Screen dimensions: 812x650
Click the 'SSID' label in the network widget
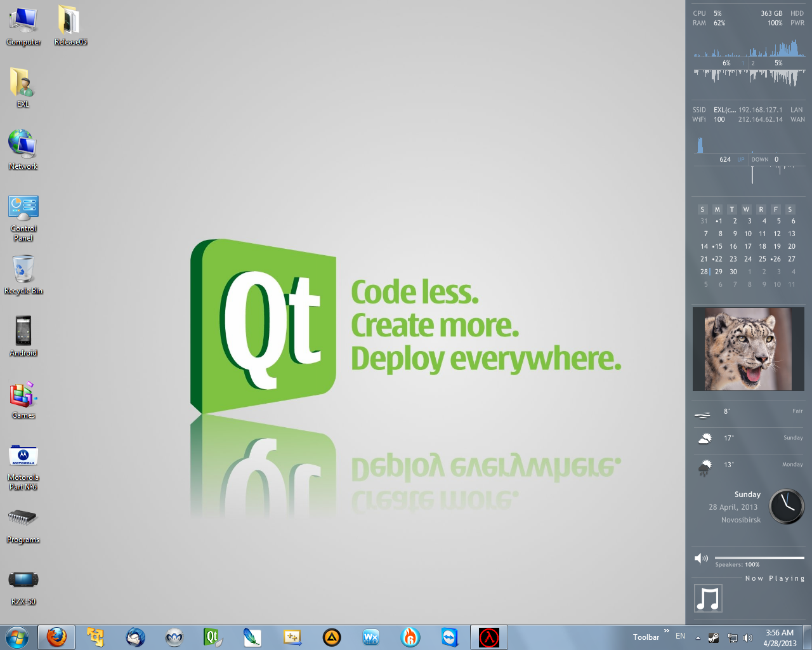click(x=699, y=110)
